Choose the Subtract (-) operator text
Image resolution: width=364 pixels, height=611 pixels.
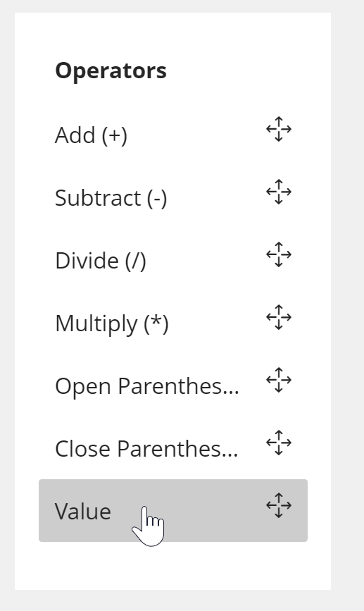pyautogui.click(x=111, y=198)
